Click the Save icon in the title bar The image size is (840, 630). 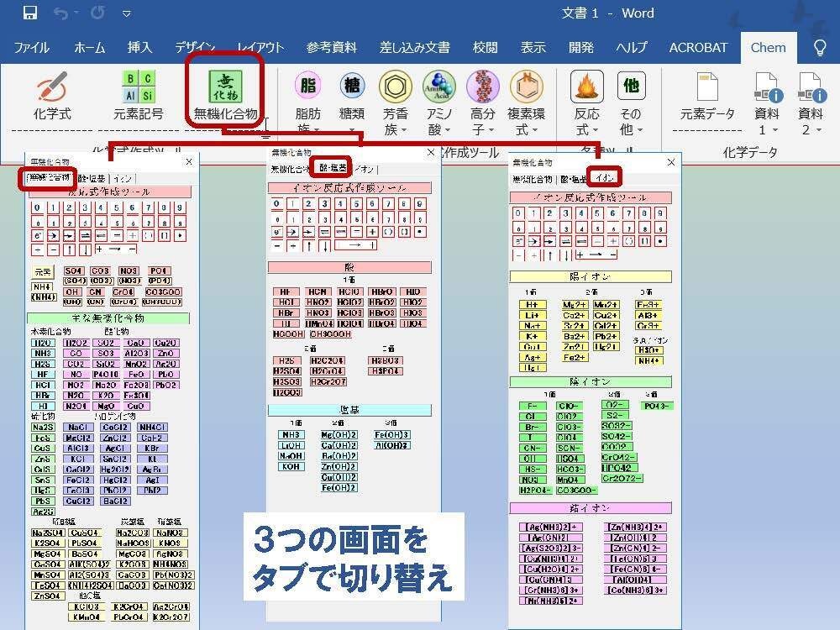coord(30,13)
